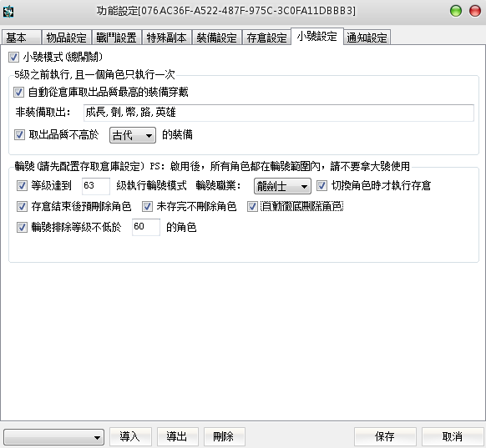Viewport: 486px width, 448px height.
Task: Expand the 龍劍士 class dropdown
Action: tap(282, 186)
